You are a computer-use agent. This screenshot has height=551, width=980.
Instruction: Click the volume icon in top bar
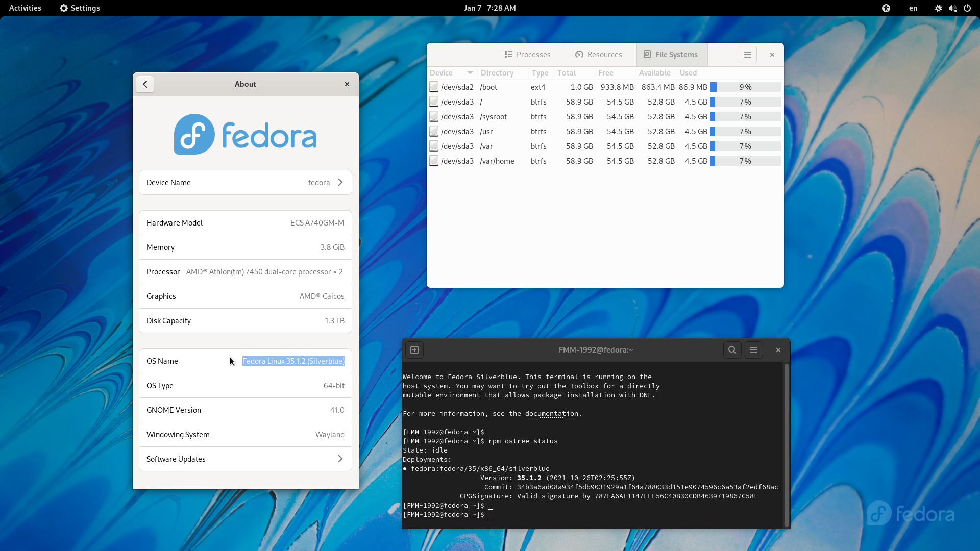pos(953,8)
